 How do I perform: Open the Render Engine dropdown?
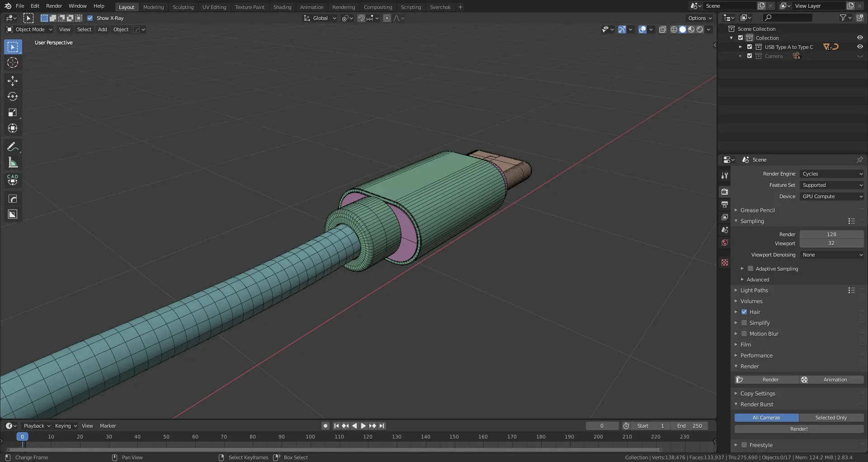coord(832,174)
